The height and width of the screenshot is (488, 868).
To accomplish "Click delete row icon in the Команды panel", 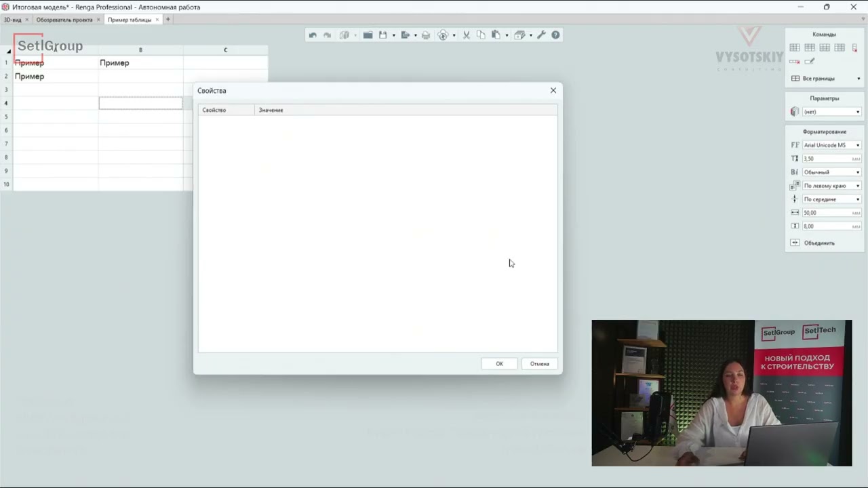I will [x=795, y=62].
